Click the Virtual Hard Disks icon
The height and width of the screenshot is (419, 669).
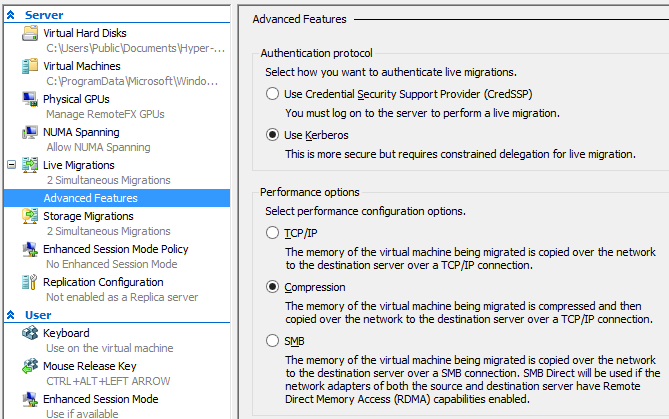[x=30, y=33]
